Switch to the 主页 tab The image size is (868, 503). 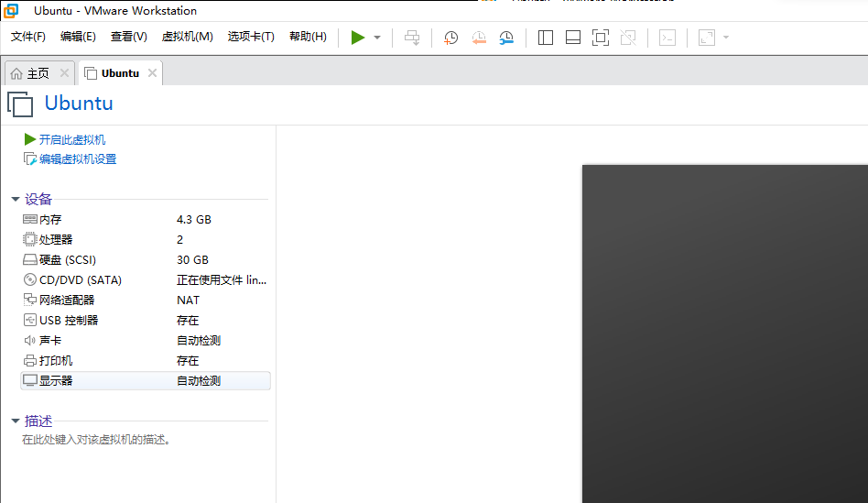click(38, 73)
